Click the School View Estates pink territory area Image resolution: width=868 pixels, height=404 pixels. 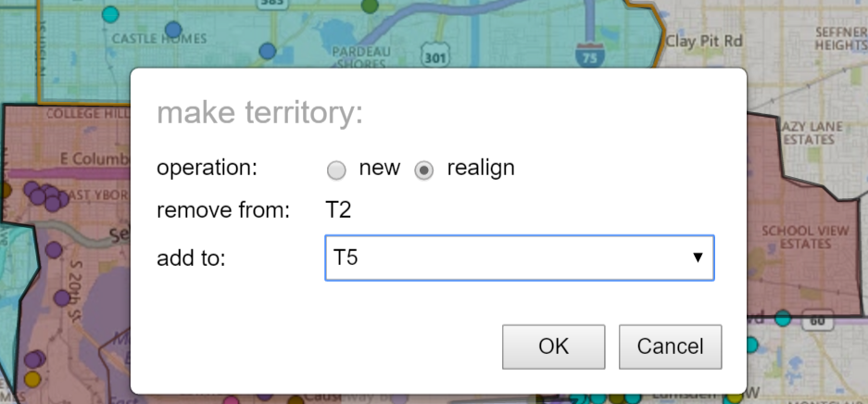click(x=804, y=237)
